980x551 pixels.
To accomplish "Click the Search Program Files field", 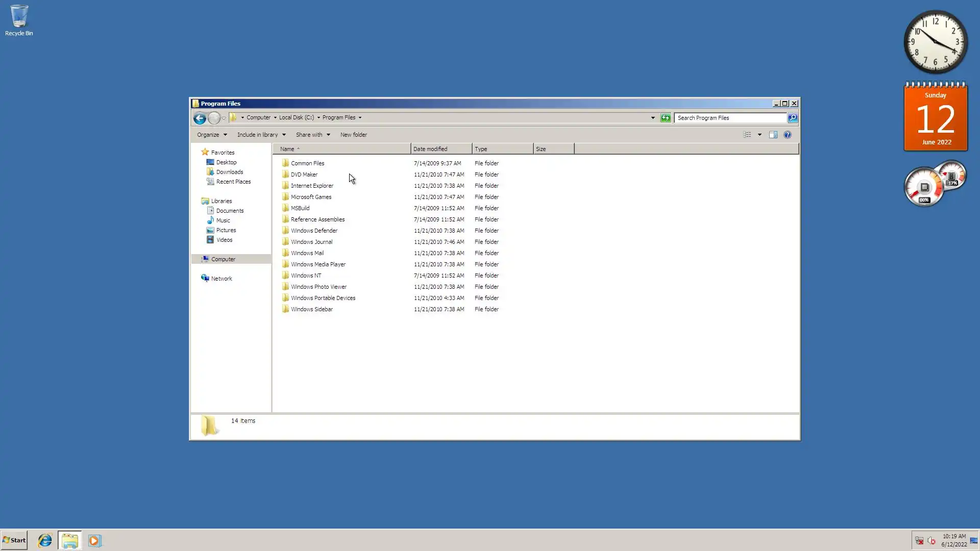I will (730, 118).
